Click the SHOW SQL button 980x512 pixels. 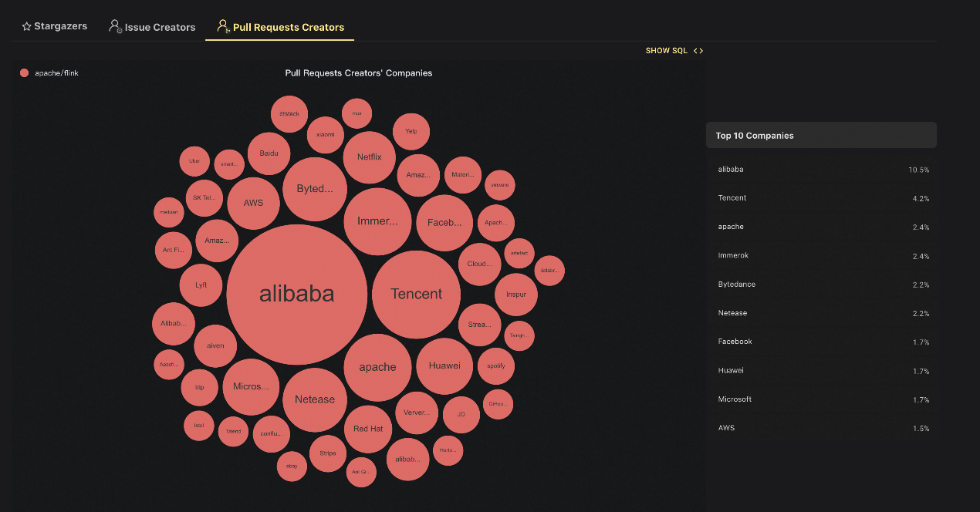pos(674,51)
